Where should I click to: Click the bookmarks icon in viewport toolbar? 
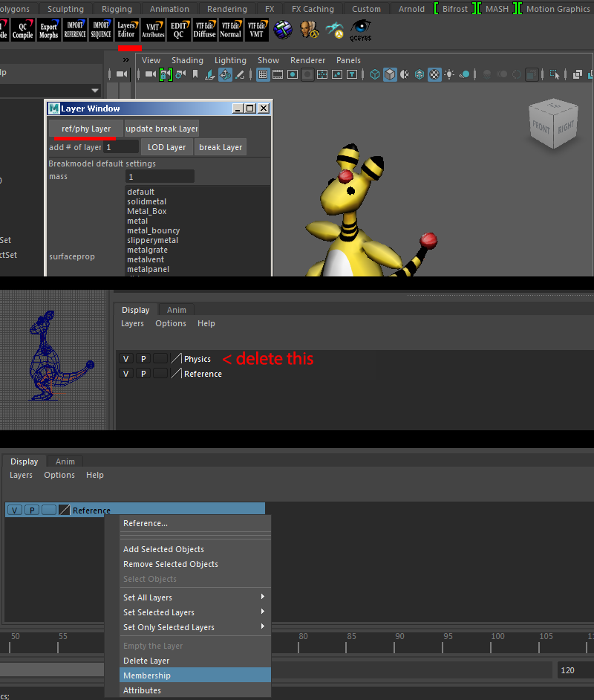(x=195, y=74)
